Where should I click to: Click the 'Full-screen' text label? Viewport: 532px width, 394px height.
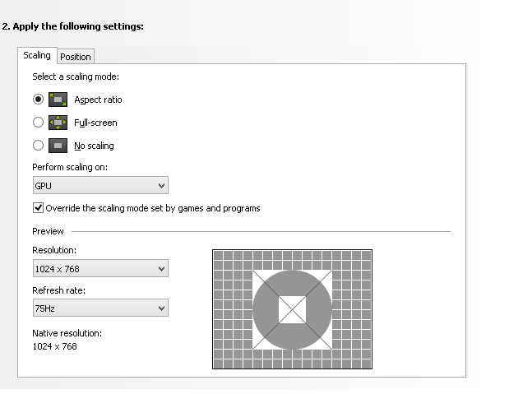(95, 123)
